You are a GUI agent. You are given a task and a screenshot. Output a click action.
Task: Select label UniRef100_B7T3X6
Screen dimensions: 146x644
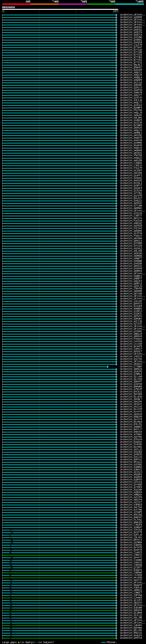pos(131,50)
